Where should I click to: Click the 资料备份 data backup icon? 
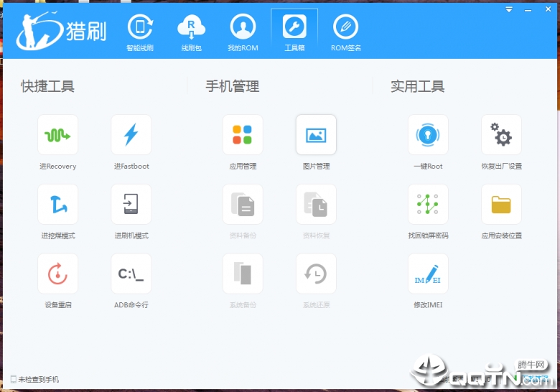pyautogui.click(x=243, y=204)
